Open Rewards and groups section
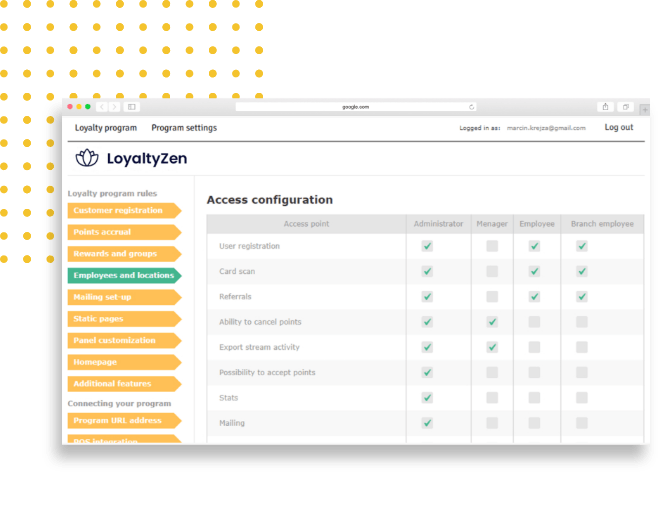Image resolution: width=664 pixels, height=507 pixels. 124,254
